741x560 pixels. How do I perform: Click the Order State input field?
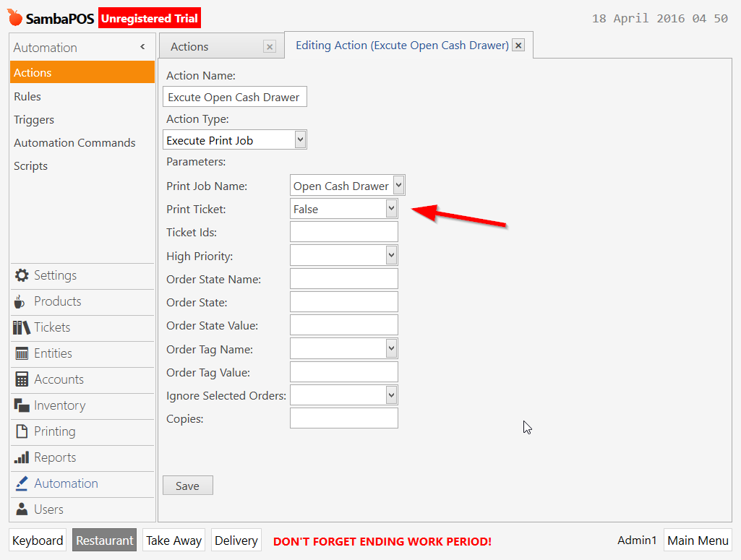point(344,302)
